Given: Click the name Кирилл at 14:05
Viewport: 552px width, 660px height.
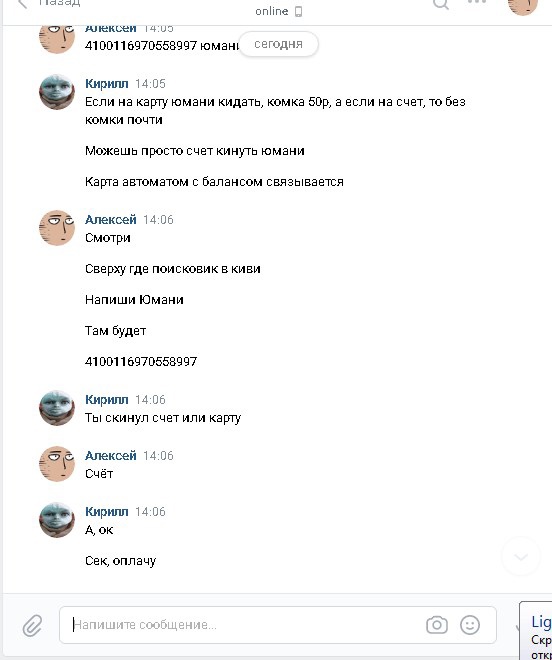Looking at the screenshot, I should pos(107,84).
